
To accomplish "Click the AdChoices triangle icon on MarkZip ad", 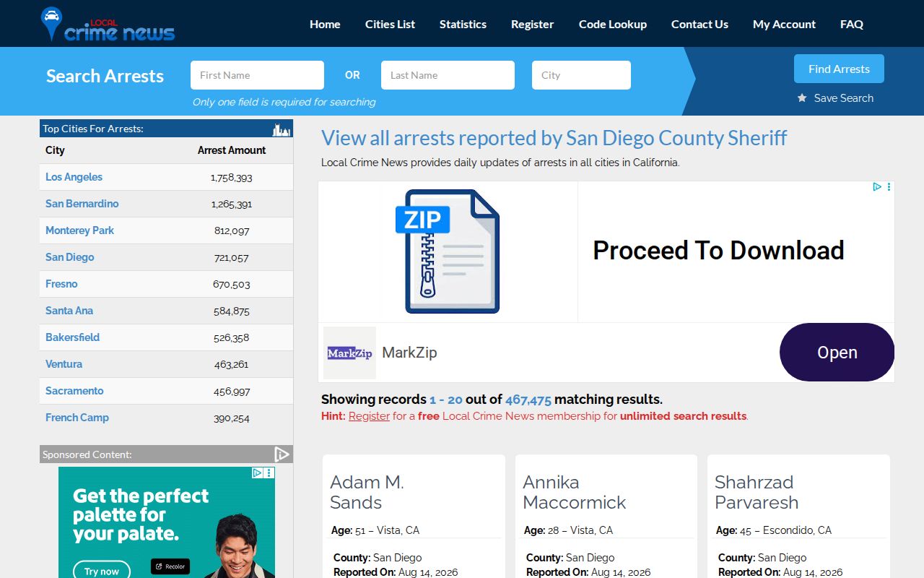I will coord(877,186).
